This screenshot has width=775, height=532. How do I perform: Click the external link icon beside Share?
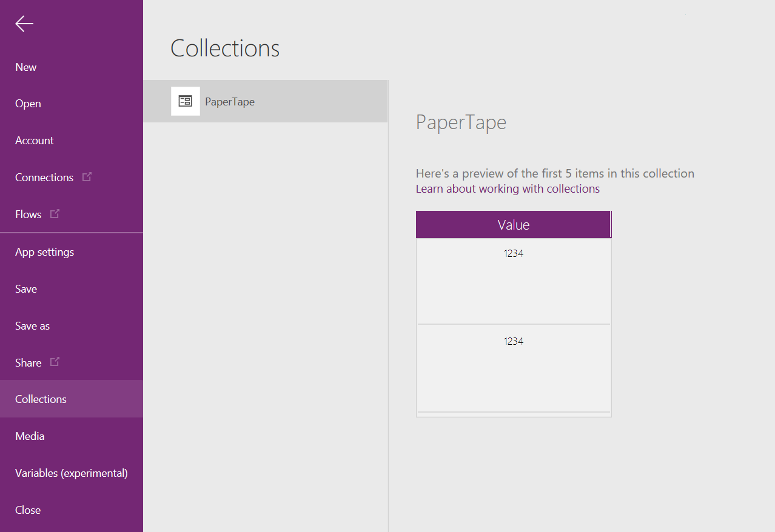55,361
